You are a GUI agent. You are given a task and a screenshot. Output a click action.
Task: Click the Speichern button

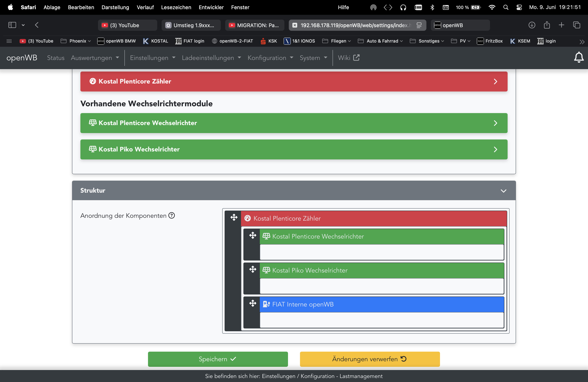tap(218, 359)
